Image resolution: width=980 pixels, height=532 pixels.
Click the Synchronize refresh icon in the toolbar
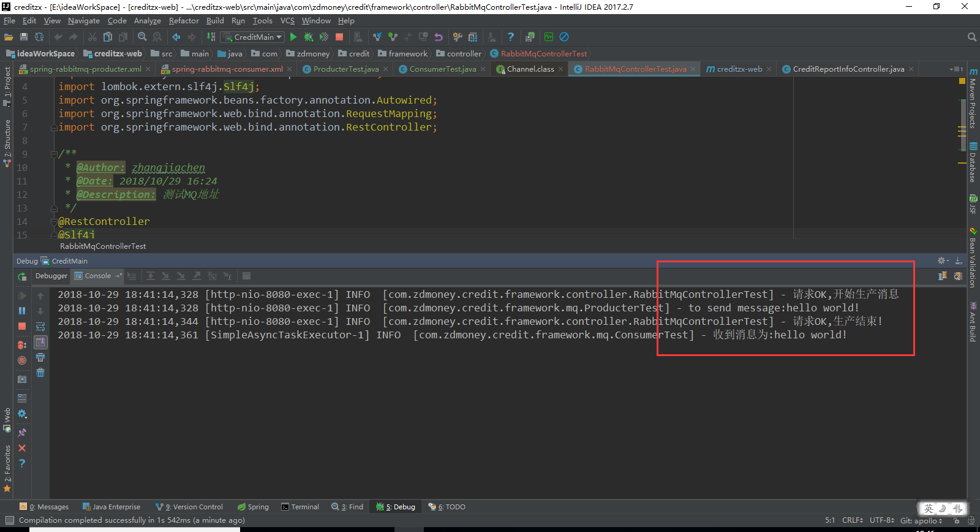39,37
